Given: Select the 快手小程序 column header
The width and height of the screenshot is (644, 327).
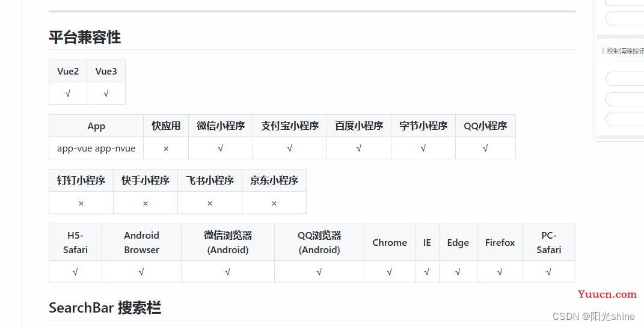Looking at the screenshot, I should [x=146, y=180].
